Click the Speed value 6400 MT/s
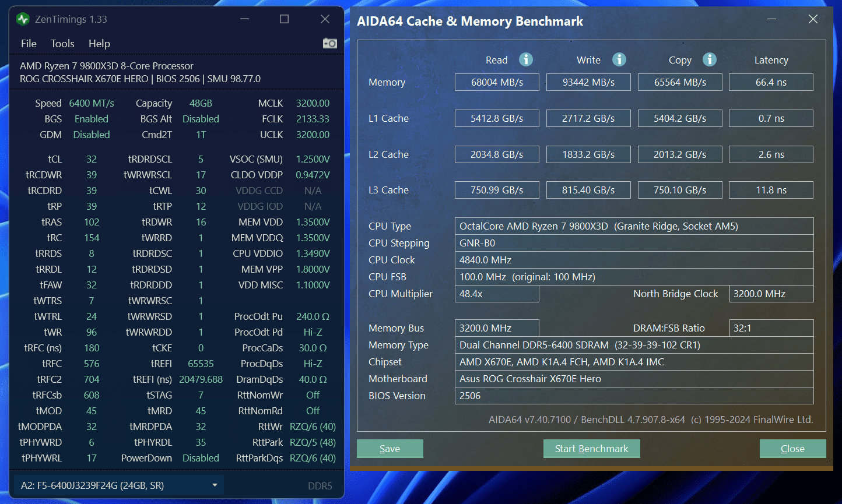Screen dimensions: 842x504 (x=92, y=103)
